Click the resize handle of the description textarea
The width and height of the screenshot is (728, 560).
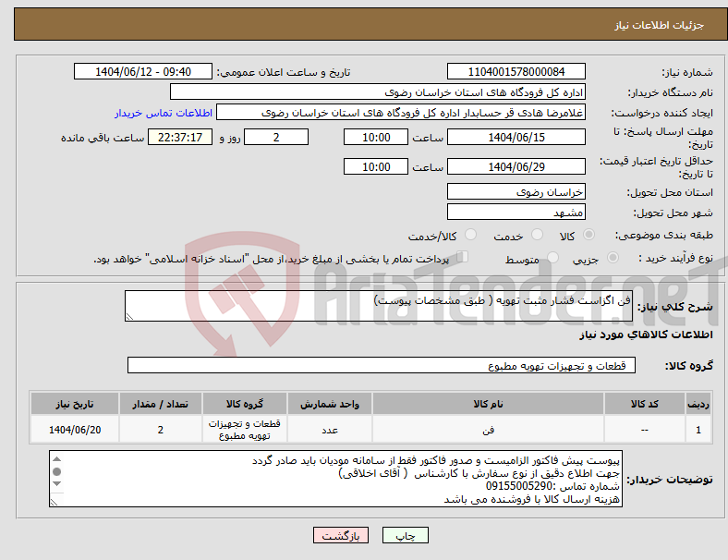tap(129, 317)
